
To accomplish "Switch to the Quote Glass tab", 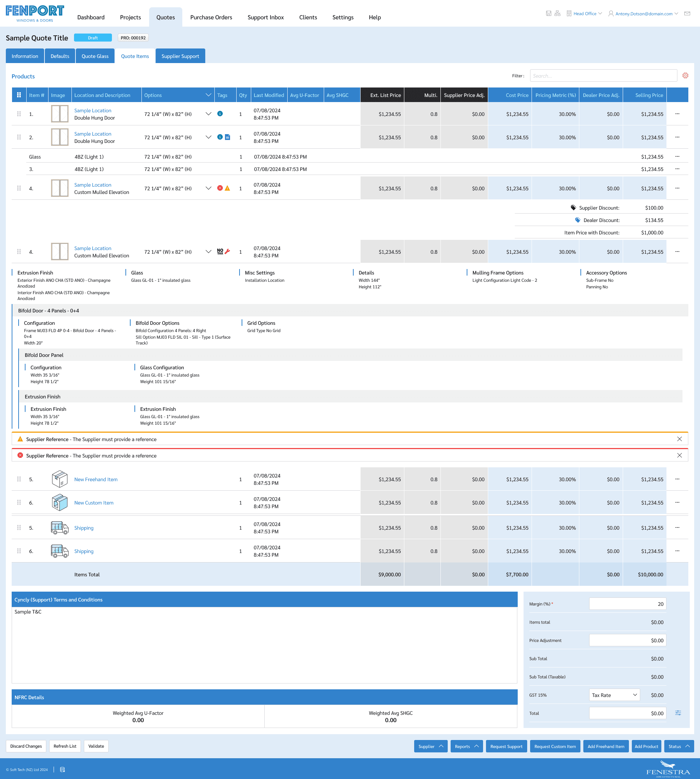I will click(95, 56).
